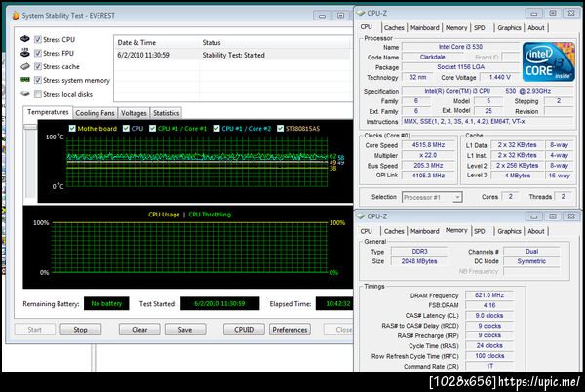This screenshot has height=392, width=585.
Task: Click the Stop button
Action: [80, 330]
